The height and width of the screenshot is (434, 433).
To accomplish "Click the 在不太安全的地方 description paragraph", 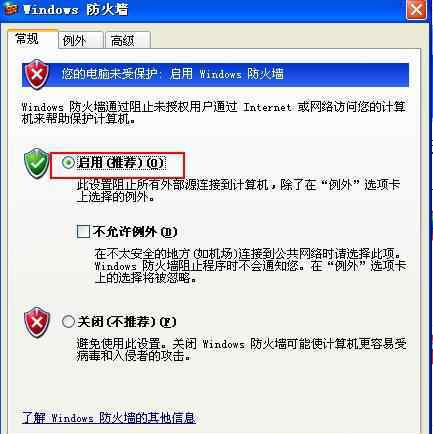I will pos(251,266).
